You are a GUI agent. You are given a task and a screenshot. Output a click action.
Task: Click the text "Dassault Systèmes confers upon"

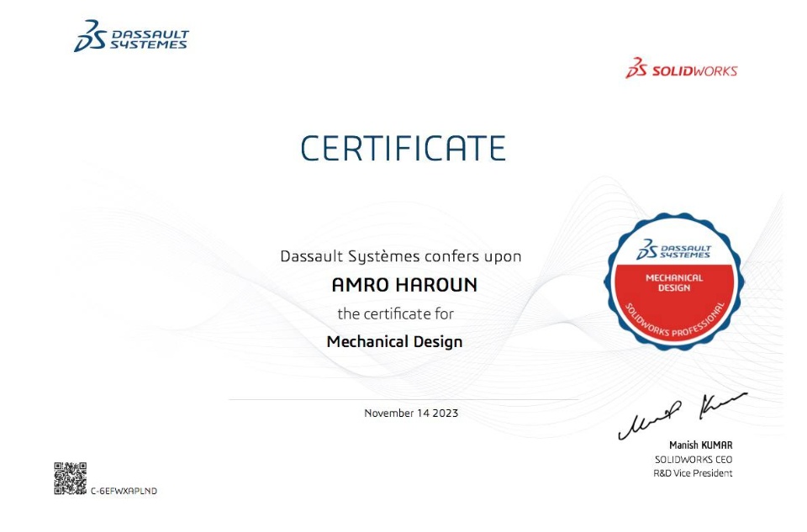coord(400,256)
